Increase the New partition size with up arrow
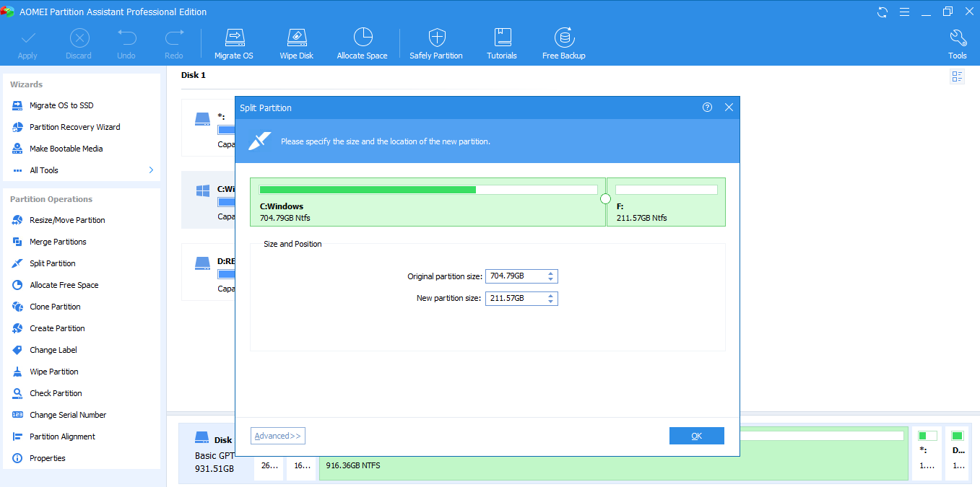 coord(551,295)
